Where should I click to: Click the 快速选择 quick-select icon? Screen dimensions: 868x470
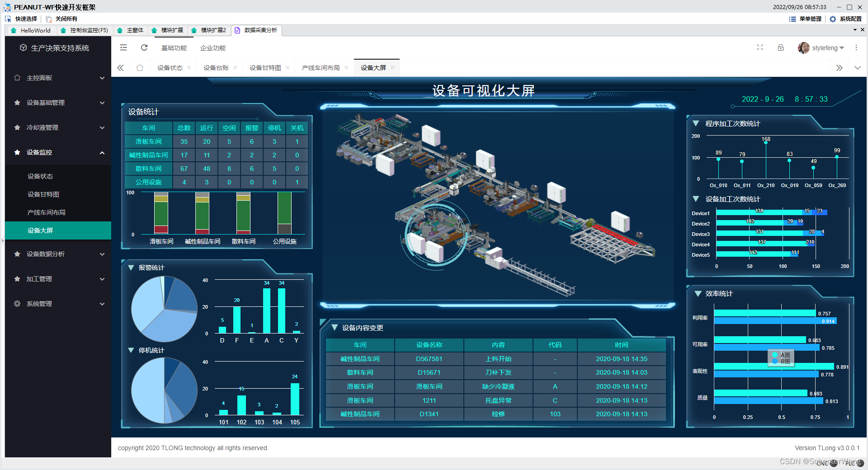(8, 19)
